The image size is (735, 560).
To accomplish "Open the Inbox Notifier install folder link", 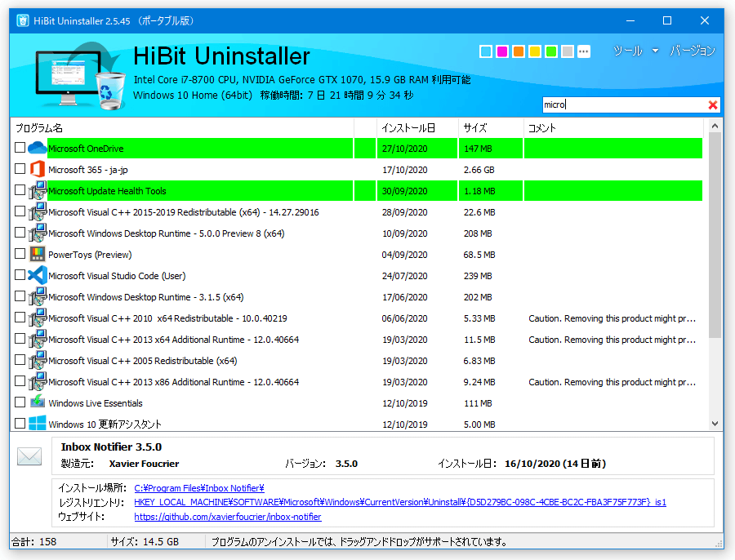I will [199, 488].
